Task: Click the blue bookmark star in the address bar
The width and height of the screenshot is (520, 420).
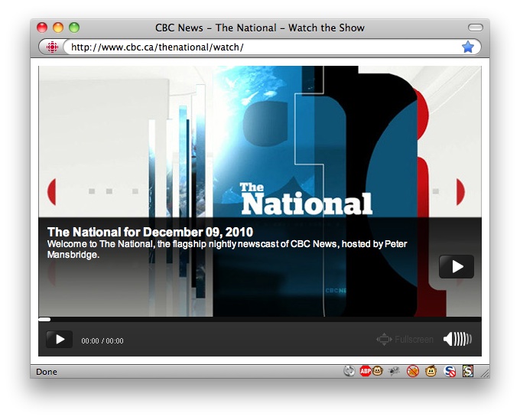Action: tap(468, 47)
